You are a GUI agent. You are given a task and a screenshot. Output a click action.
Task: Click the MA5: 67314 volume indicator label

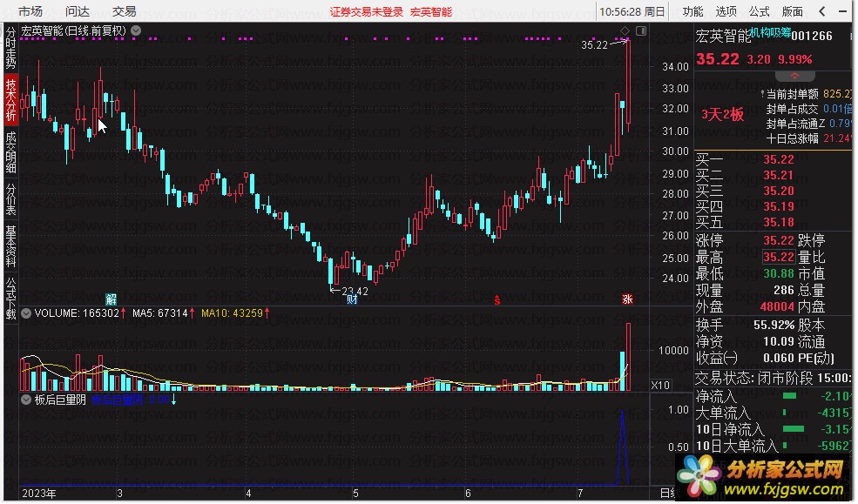tap(164, 313)
